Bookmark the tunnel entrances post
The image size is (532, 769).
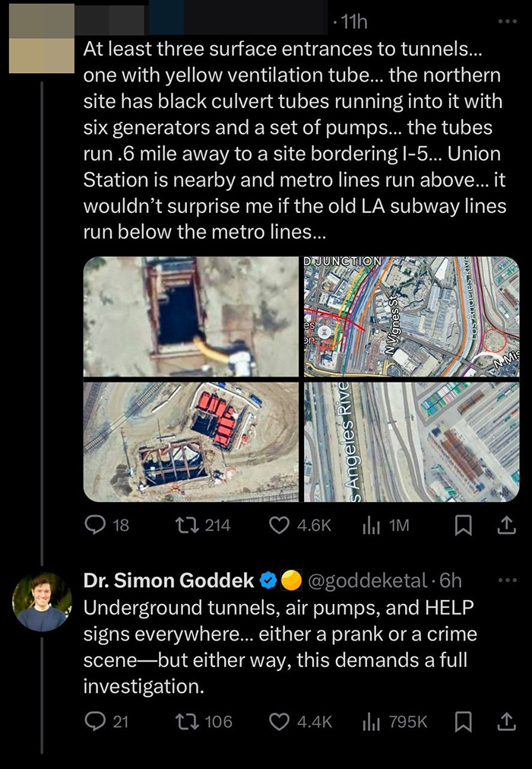tap(464, 525)
